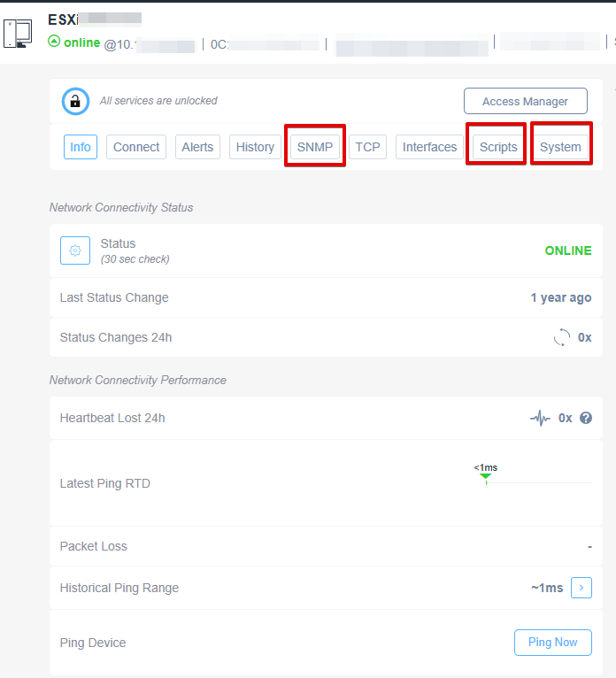Viewport: 616px width, 678px height.
Task: Click the lock icon for unlocked services
Action: [x=75, y=101]
